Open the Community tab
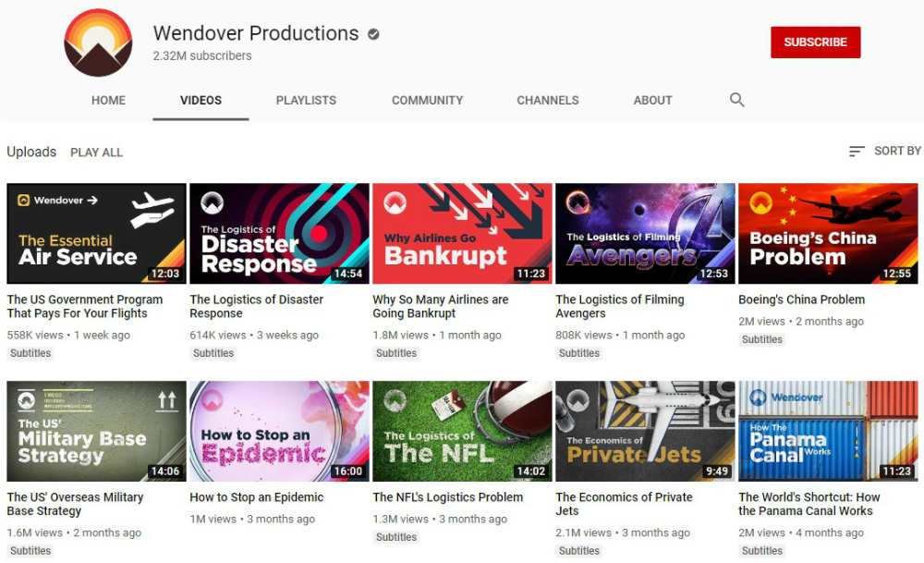 (x=427, y=100)
